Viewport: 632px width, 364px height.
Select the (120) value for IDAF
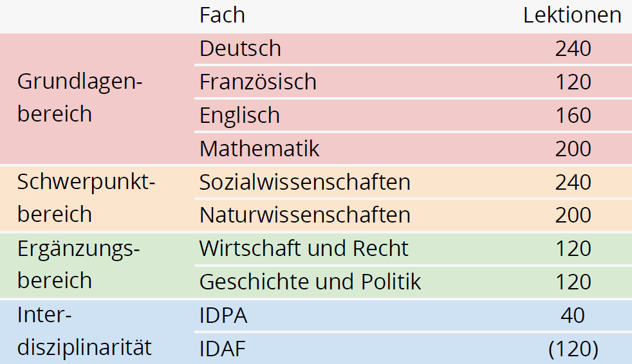pos(573,349)
